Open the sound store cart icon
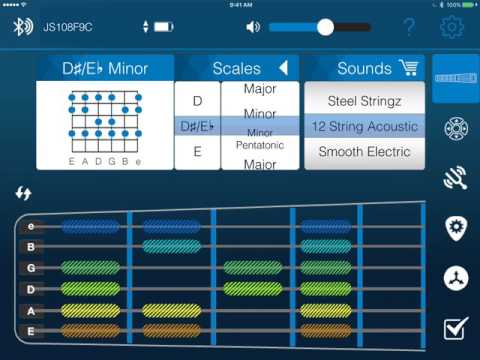480x360 pixels. 409,67
